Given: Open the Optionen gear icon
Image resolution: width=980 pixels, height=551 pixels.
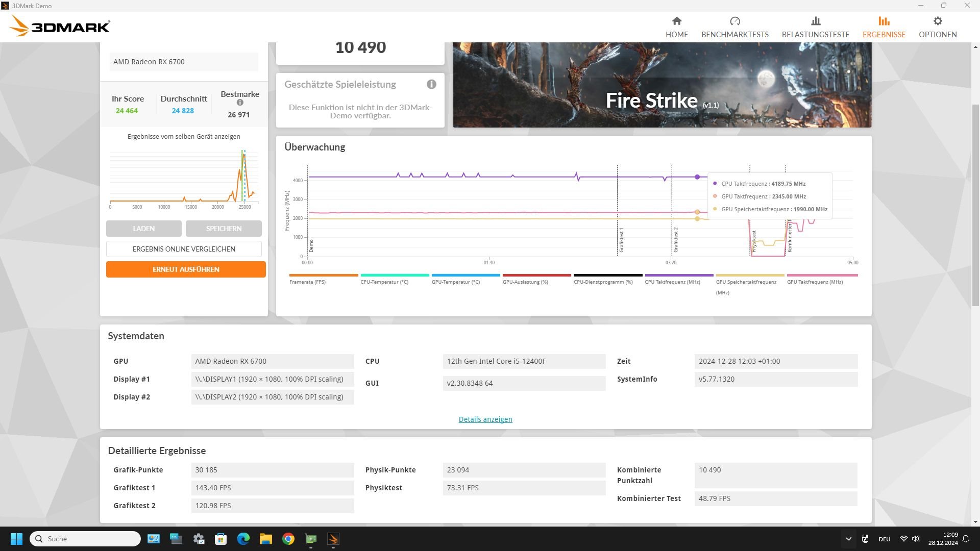Looking at the screenshot, I should (938, 21).
